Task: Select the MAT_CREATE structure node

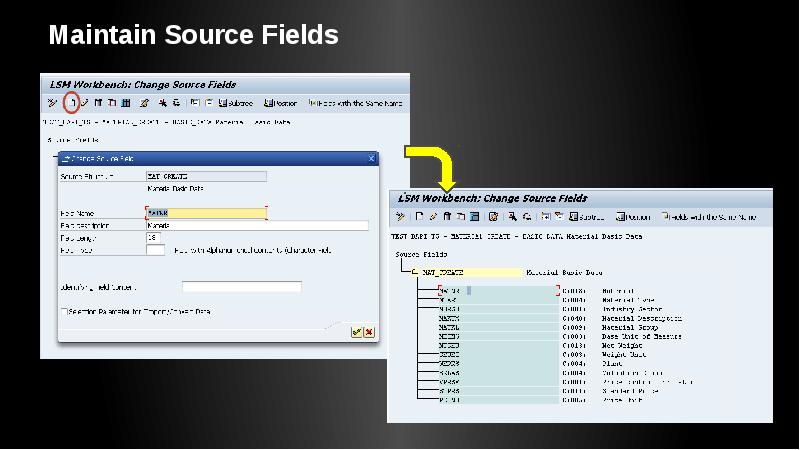Action: coord(472,272)
